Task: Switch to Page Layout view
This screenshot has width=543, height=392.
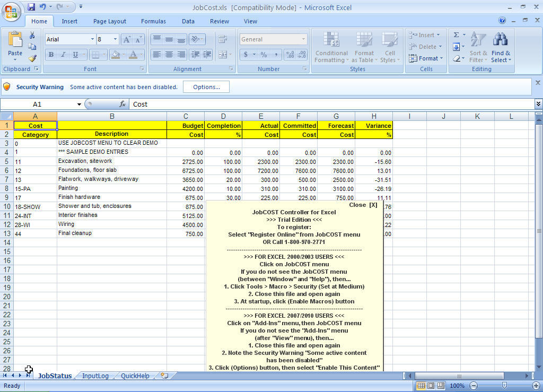Action: point(431,386)
